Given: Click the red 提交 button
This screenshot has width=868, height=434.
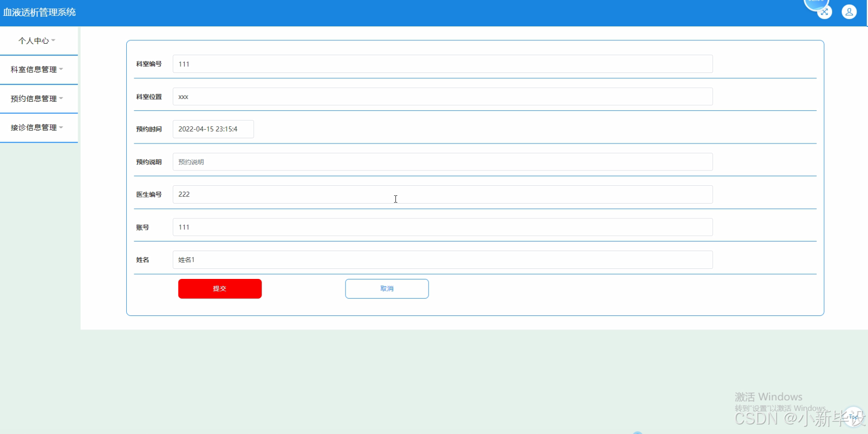Looking at the screenshot, I should tap(220, 289).
